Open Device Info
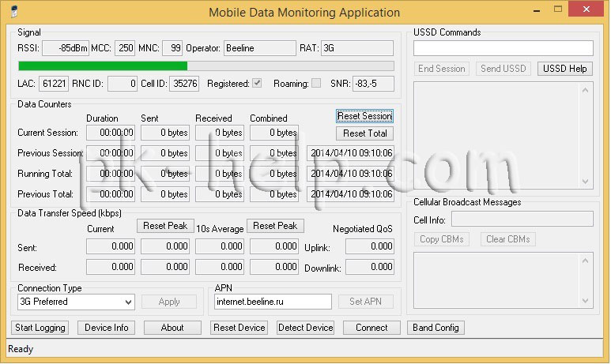This screenshot has width=611, height=364. click(x=107, y=328)
